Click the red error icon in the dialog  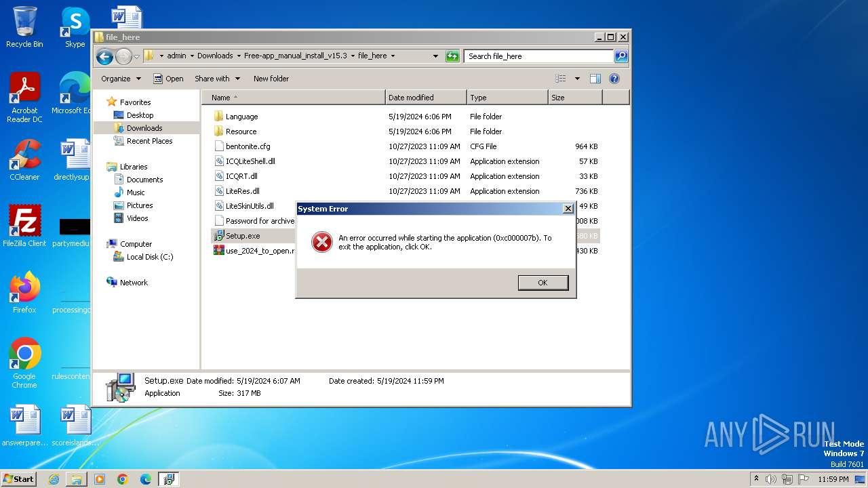pyautogui.click(x=321, y=242)
